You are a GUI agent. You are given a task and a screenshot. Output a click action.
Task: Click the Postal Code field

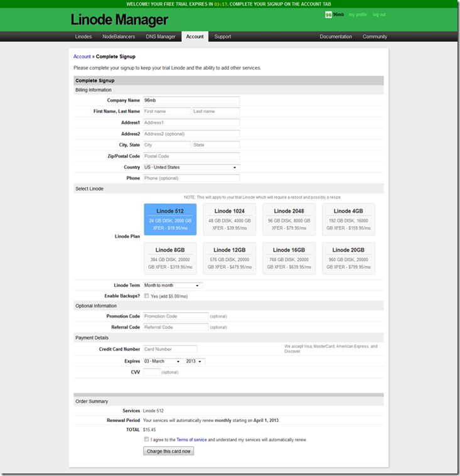[191, 156]
